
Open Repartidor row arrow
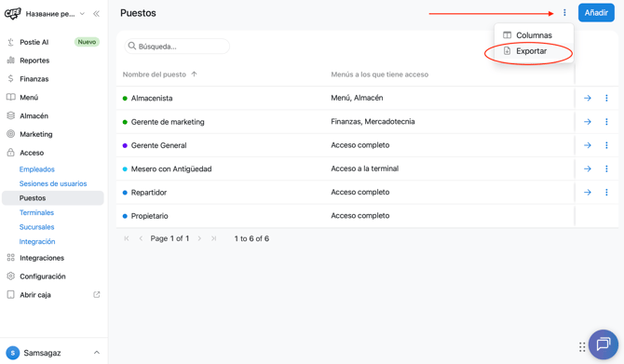588,192
